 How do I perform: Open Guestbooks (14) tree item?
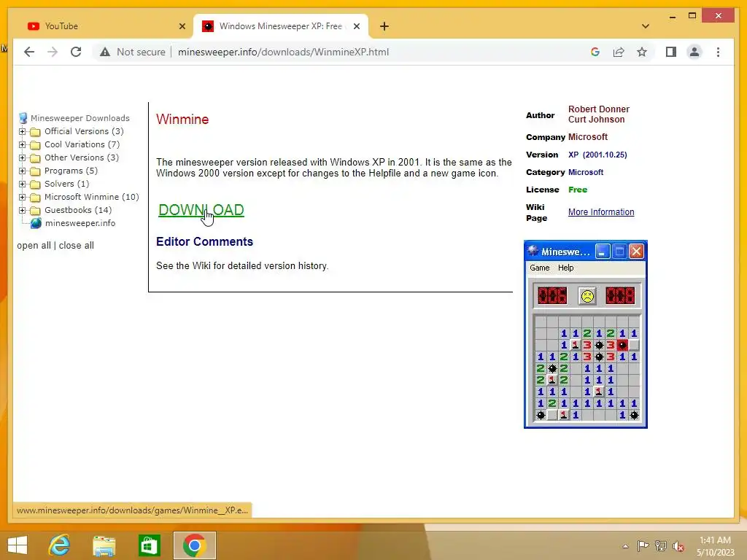78,209
